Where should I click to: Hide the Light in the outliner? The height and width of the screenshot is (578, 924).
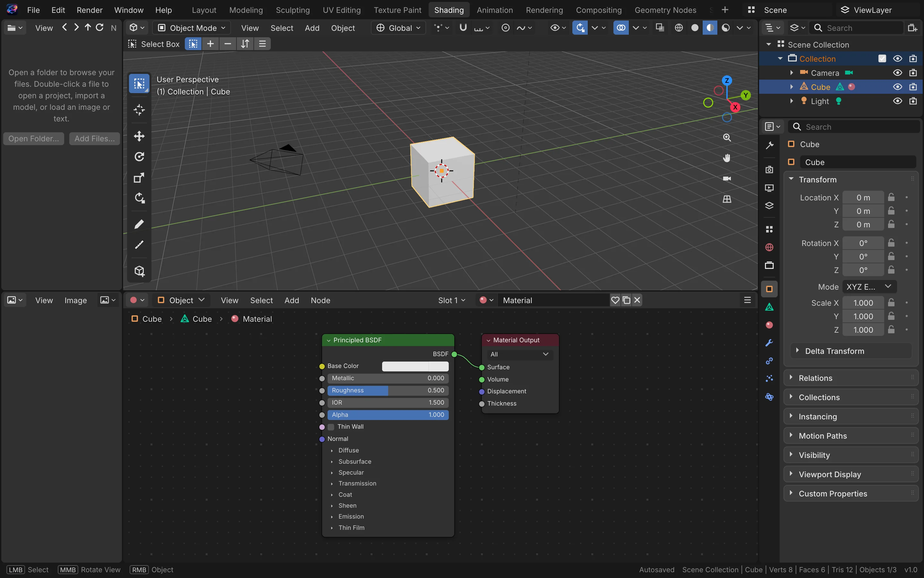point(897,101)
